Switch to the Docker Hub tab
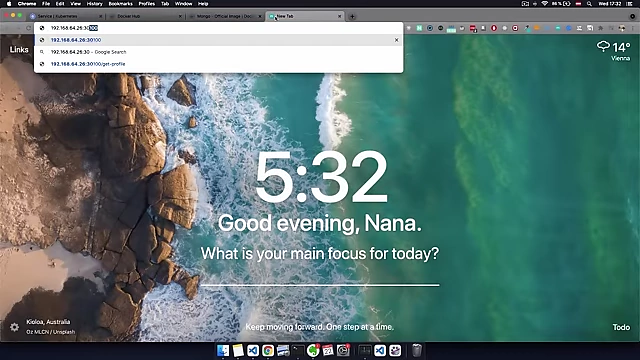 [x=144, y=16]
